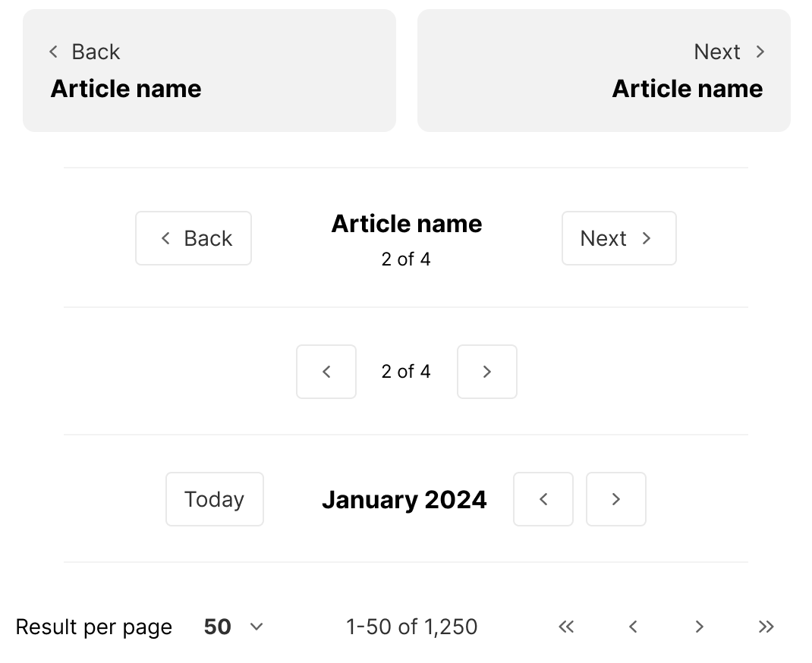Go to next page using single right arrow
Viewport: 812px width, 663px height.
(699, 627)
